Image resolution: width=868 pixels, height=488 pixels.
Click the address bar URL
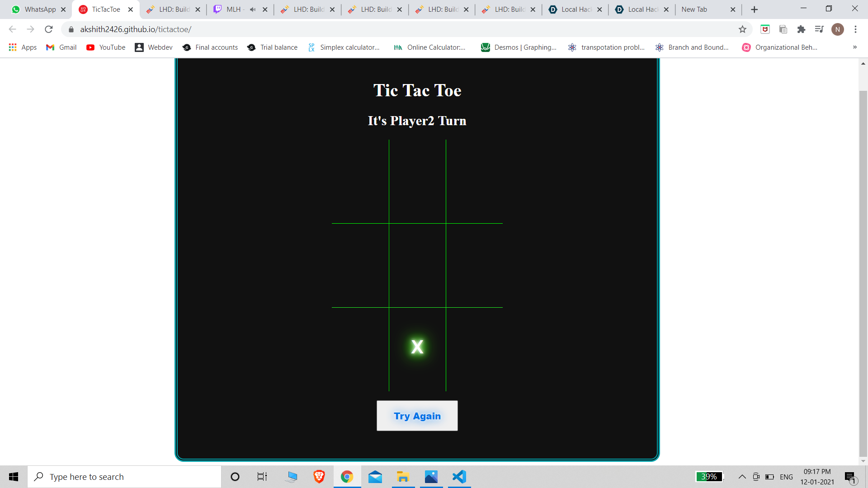136,29
